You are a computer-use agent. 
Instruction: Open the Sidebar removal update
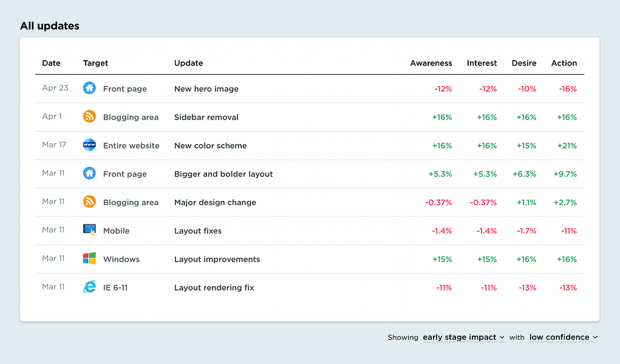pos(206,117)
